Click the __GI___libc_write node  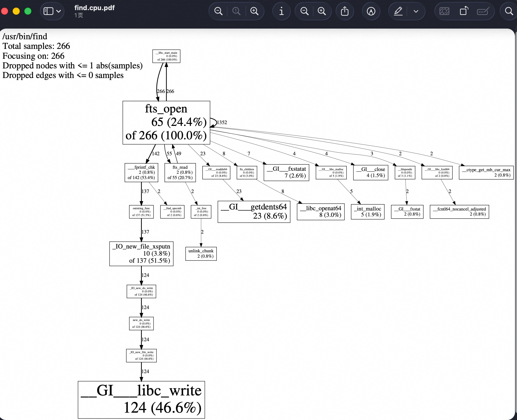(141, 399)
